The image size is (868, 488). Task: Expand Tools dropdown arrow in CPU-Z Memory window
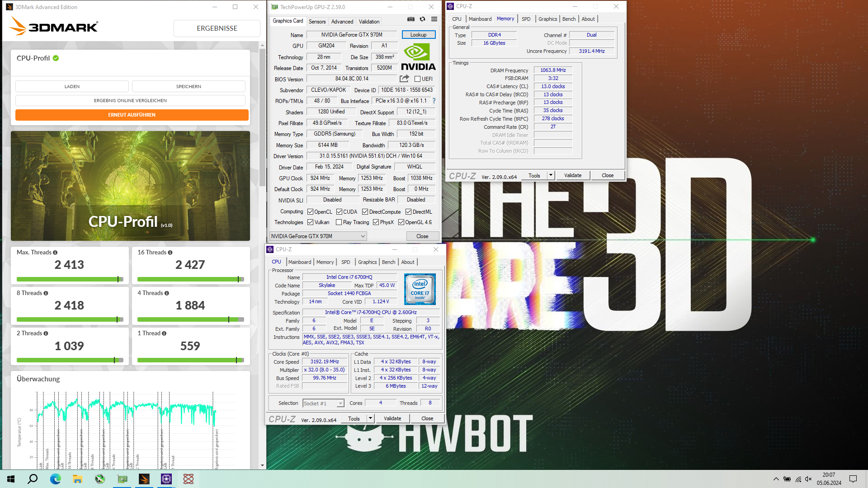tap(551, 175)
